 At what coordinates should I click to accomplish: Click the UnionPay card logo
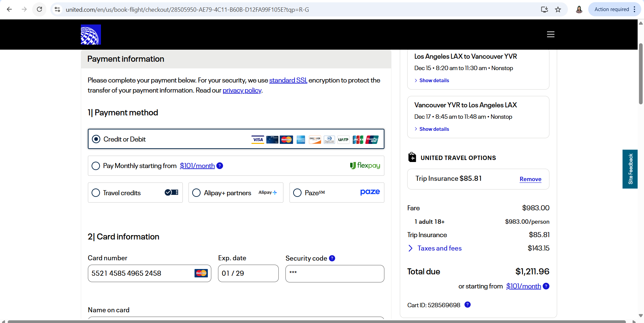(372, 140)
